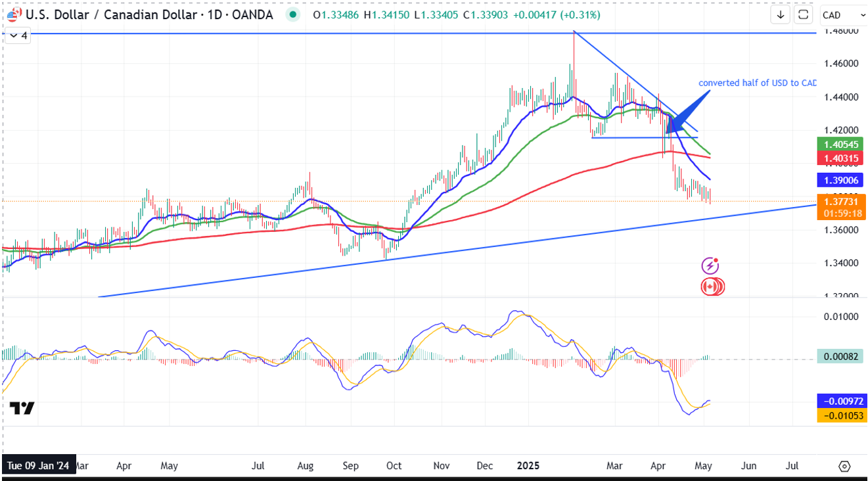Open the purple lightning event marker

pyautogui.click(x=710, y=265)
